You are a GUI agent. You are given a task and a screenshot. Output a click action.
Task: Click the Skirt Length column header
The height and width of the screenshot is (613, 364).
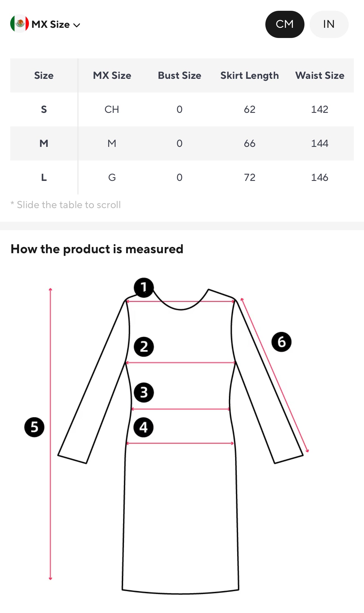249,75
